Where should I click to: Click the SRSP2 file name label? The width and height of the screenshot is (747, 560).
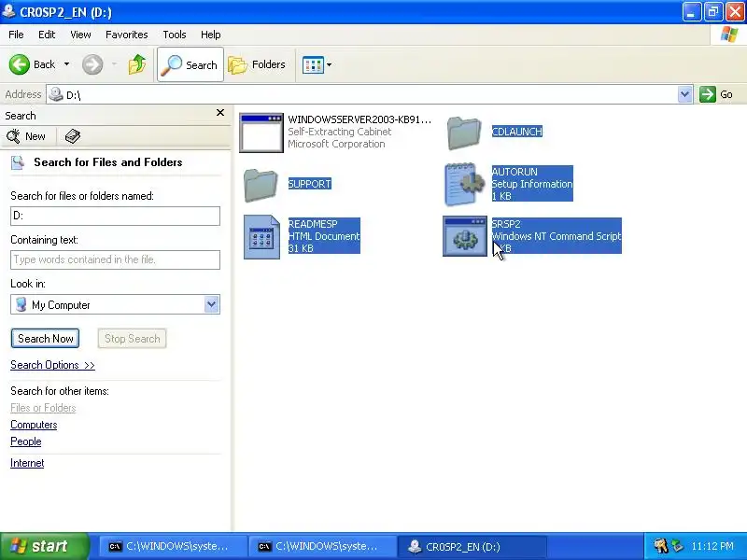tap(506, 224)
